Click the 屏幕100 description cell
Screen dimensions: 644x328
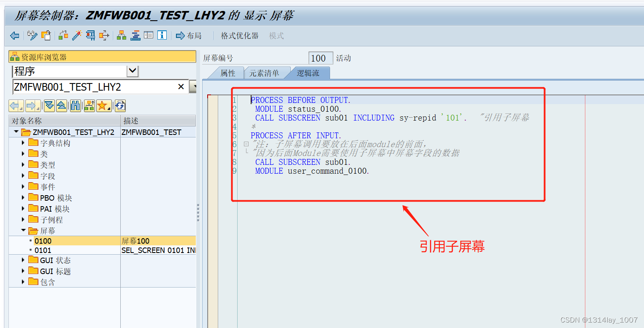[158, 241]
